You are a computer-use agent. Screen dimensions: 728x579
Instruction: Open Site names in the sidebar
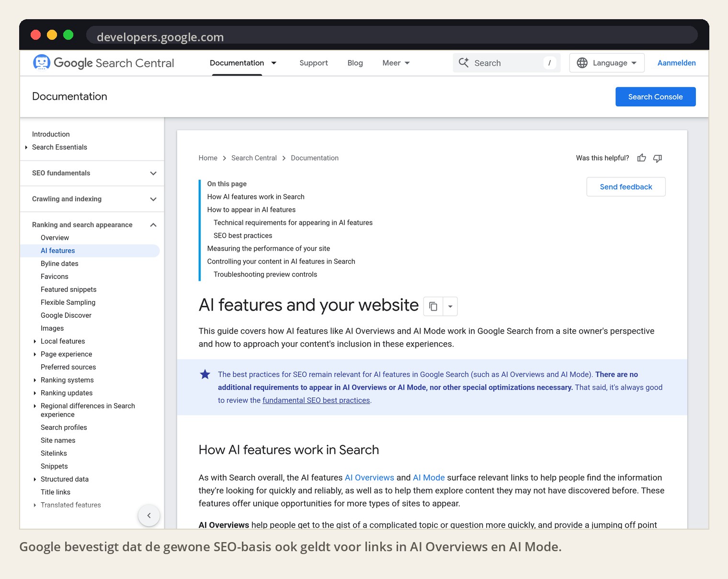click(x=58, y=440)
